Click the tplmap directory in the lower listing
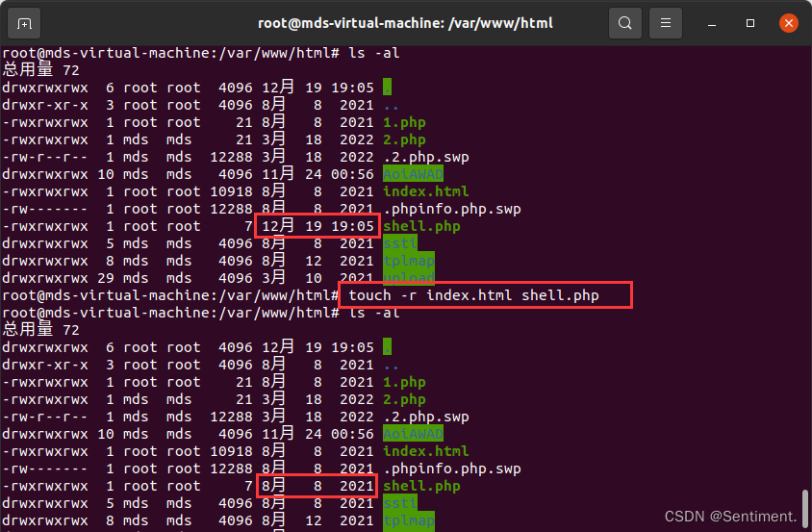Image resolution: width=812 pixels, height=532 pixels. click(x=409, y=520)
